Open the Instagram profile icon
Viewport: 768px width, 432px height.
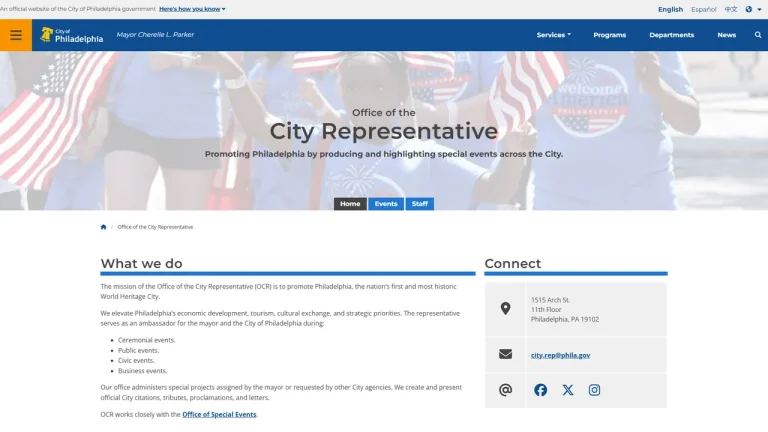[x=594, y=390]
